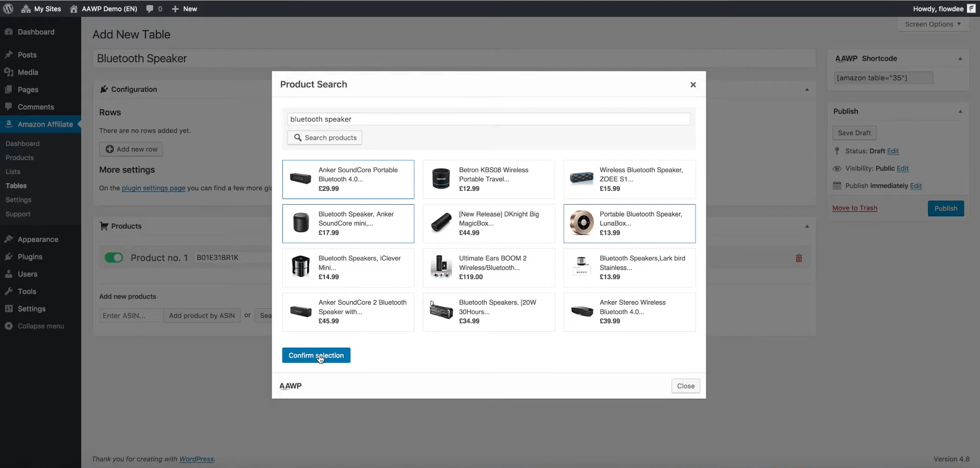This screenshot has width=980, height=468.
Task: Select Bluetooth Speakers iClever Mini product
Action: [x=348, y=267]
